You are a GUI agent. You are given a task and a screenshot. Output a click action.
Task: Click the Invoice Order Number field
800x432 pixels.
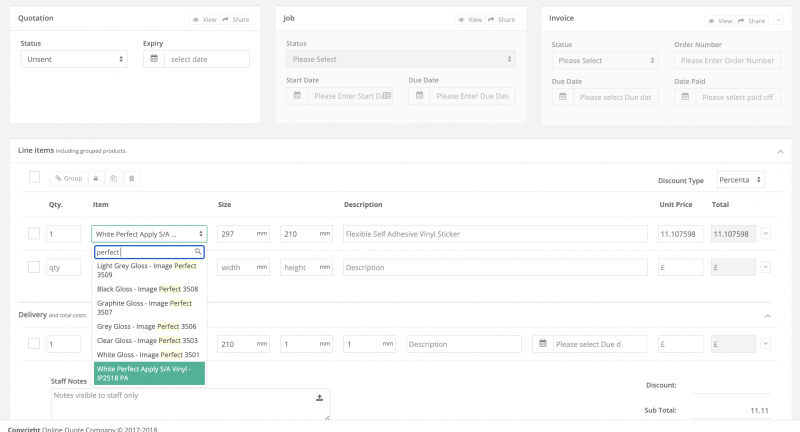coord(726,60)
